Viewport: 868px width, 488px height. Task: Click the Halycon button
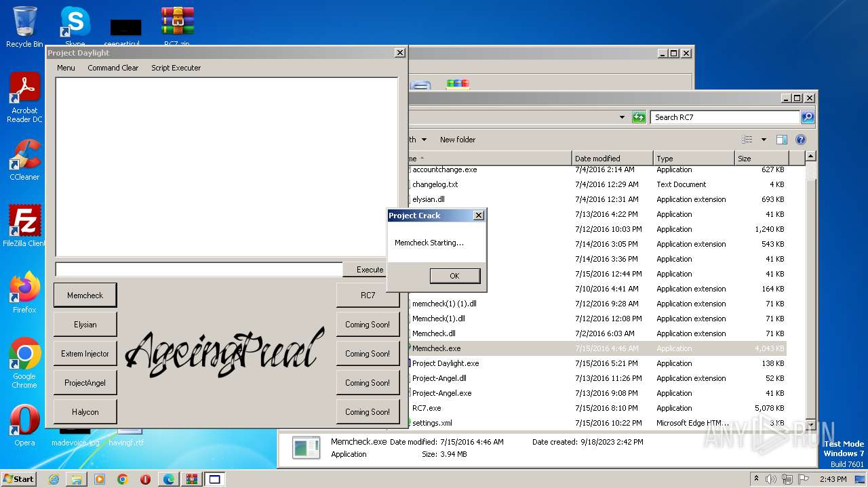click(85, 412)
